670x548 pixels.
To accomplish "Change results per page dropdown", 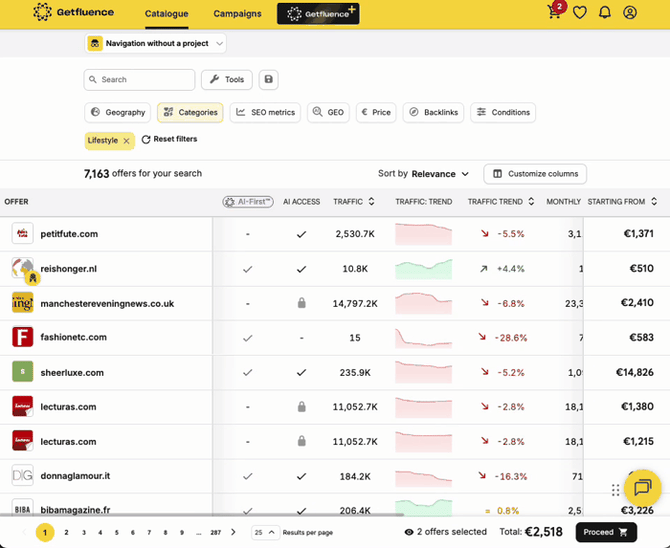I will click(x=263, y=532).
